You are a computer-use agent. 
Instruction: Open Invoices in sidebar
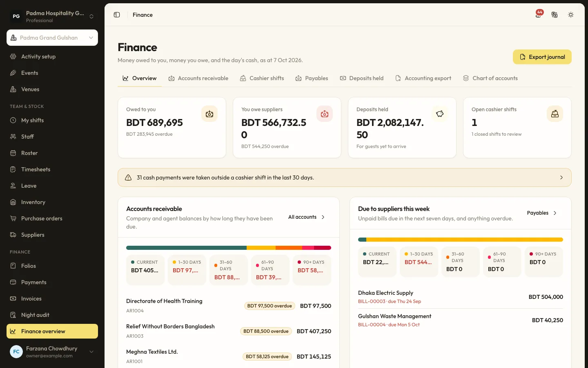[x=52, y=298]
